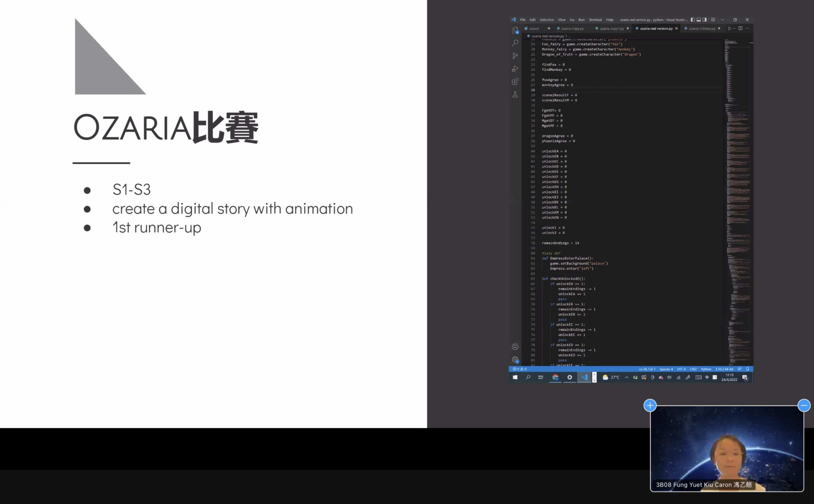Open the Selection menu
This screenshot has height=504, width=814.
[x=547, y=20]
